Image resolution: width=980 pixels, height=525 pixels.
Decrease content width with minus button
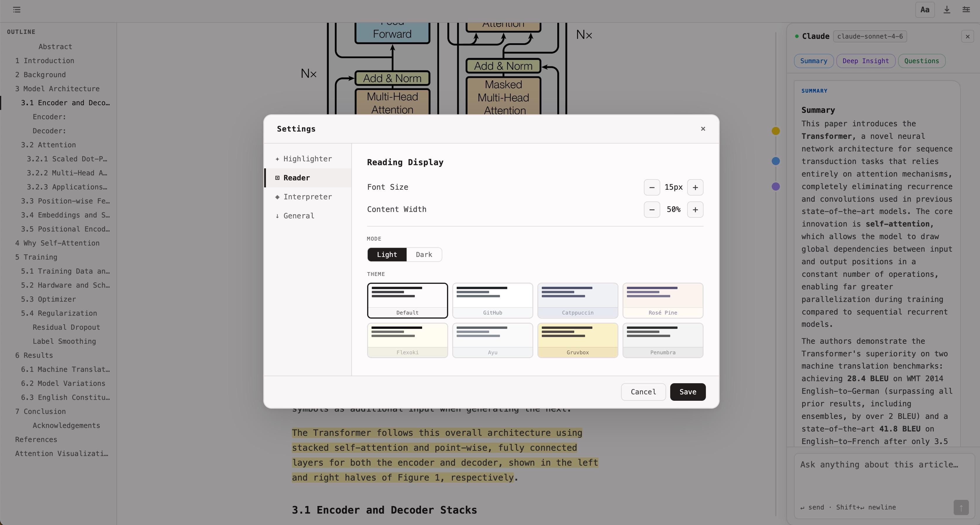click(x=652, y=210)
